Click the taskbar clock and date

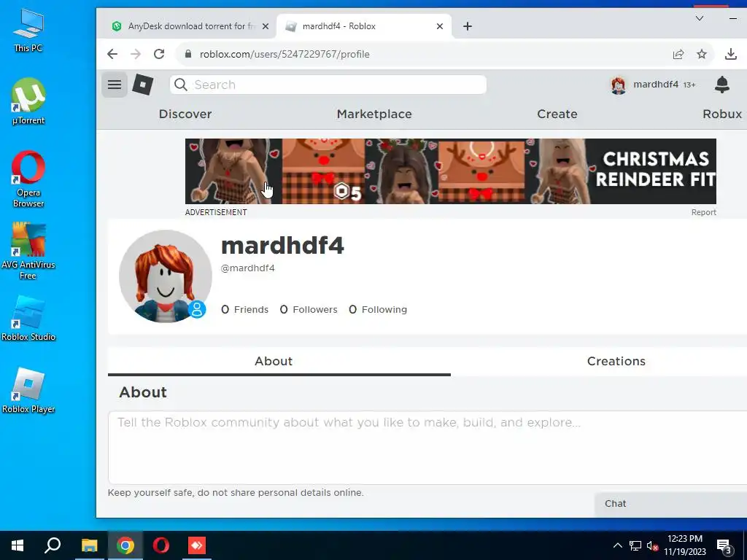684,545
